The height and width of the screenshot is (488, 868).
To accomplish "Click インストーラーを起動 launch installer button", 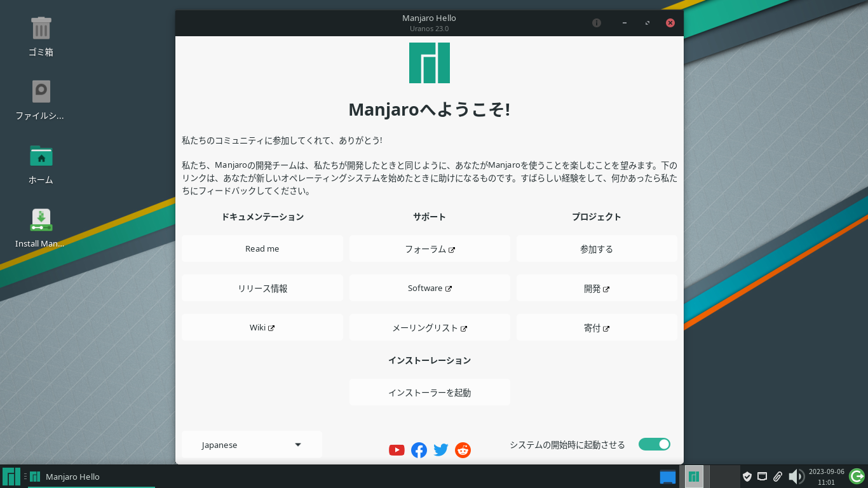I will (430, 392).
